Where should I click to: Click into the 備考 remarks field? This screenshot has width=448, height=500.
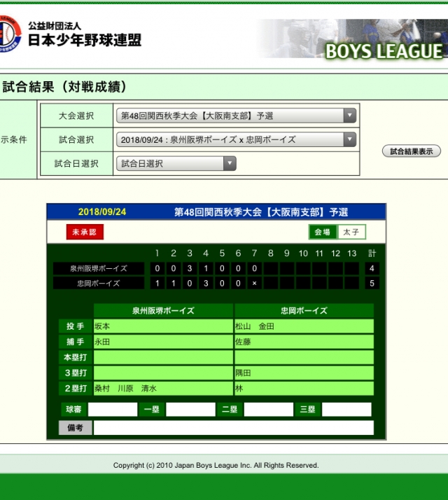233,428
